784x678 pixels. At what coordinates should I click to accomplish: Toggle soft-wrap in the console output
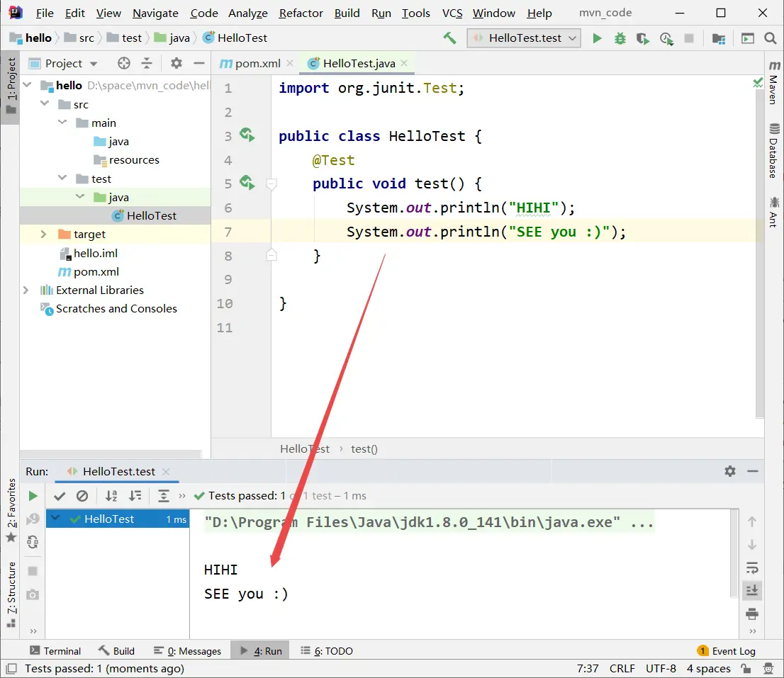pyautogui.click(x=752, y=567)
